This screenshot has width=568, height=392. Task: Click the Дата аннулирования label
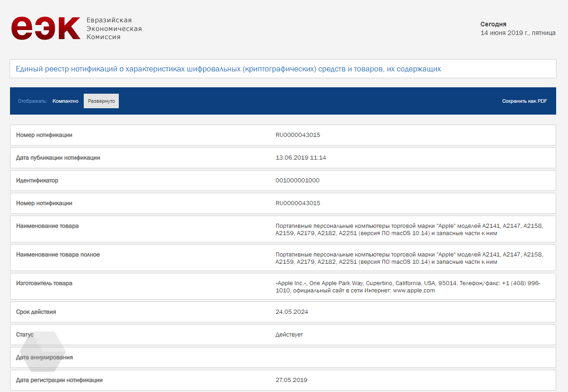45,357
